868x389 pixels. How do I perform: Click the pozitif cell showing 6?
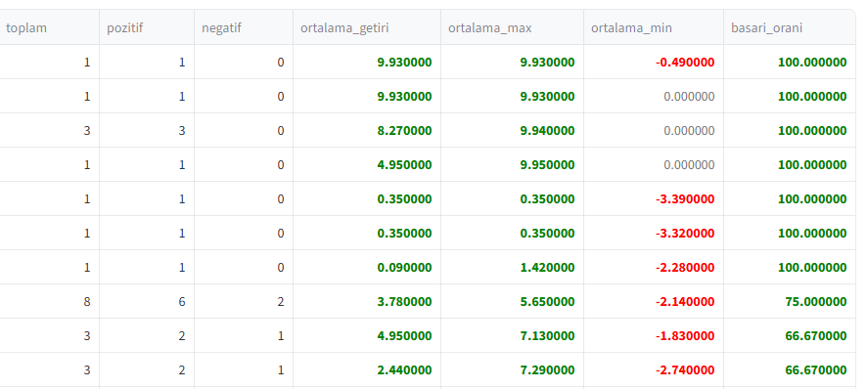click(147, 302)
